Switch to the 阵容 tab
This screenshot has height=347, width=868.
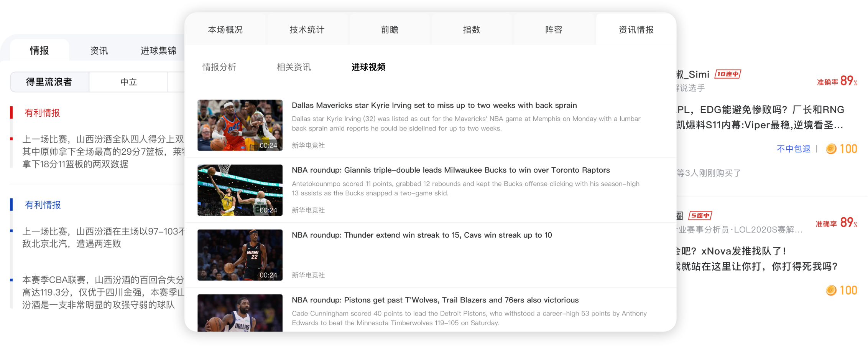pyautogui.click(x=554, y=30)
